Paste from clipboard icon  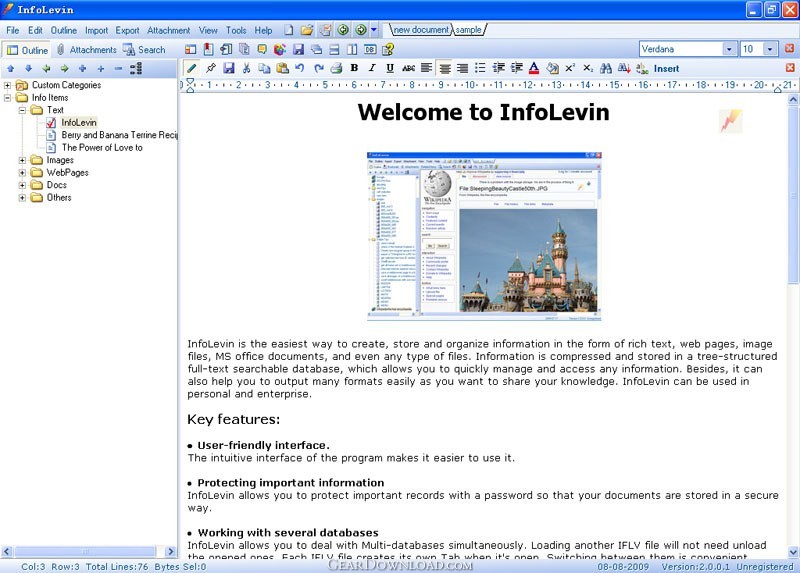point(282,68)
